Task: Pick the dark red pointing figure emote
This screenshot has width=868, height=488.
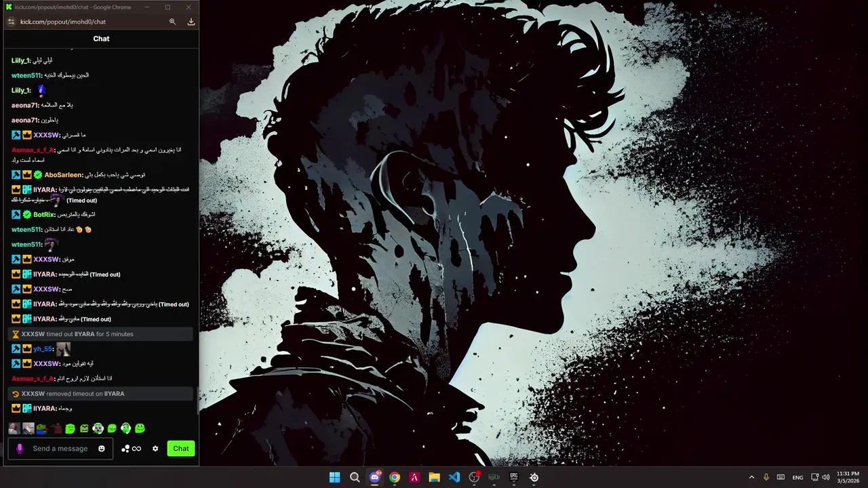Action: click(x=56, y=428)
